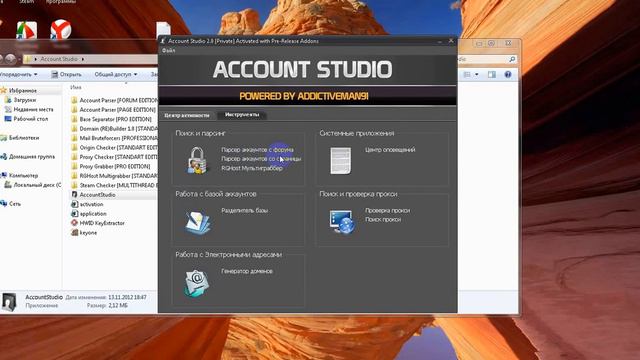Open Парсер аккаунтов со страницы
The width and height of the screenshot is (640, 360).
coord(261,159)
